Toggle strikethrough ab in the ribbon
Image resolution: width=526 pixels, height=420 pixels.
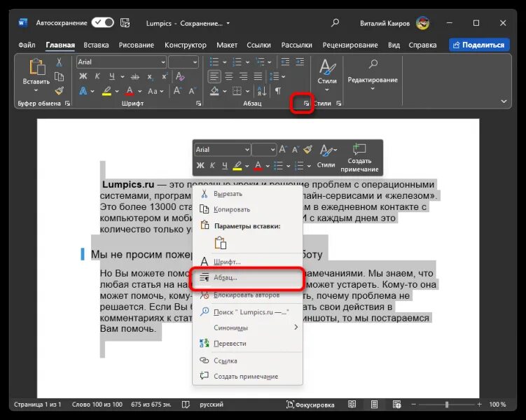click(x=135, y=77)
